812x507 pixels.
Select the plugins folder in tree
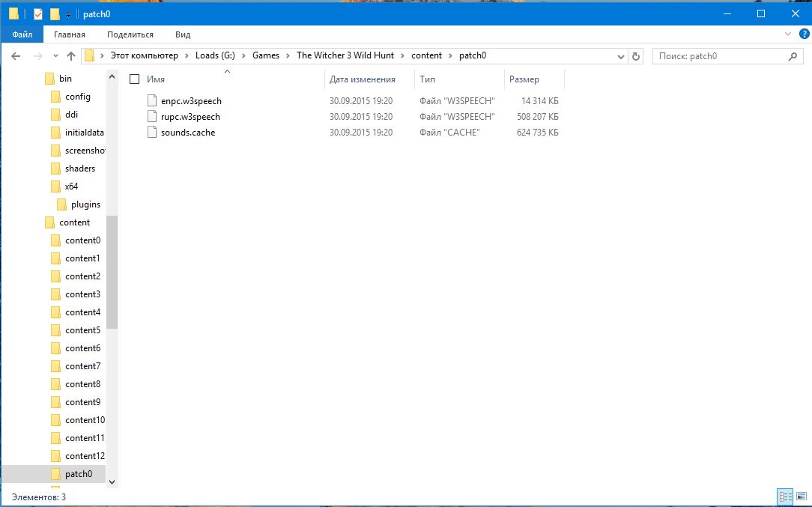pyautogui.click(x=85, y=204)
